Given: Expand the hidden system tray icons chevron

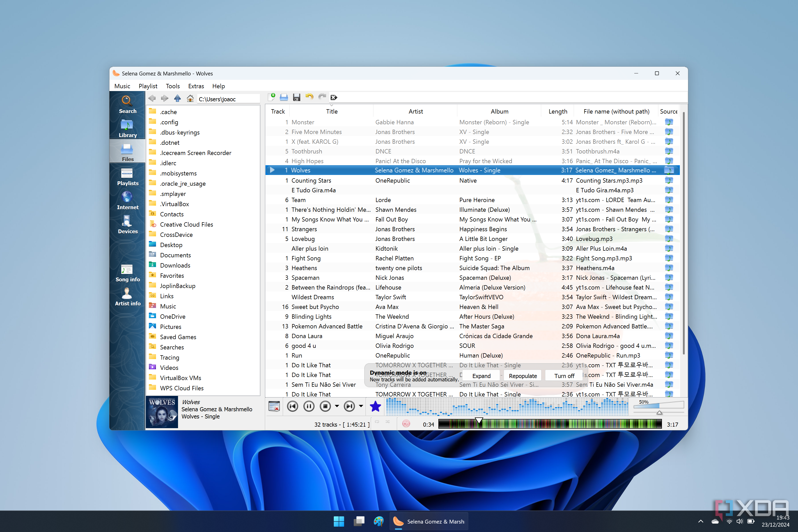Looking at the screenshot, I should [701, 522].
